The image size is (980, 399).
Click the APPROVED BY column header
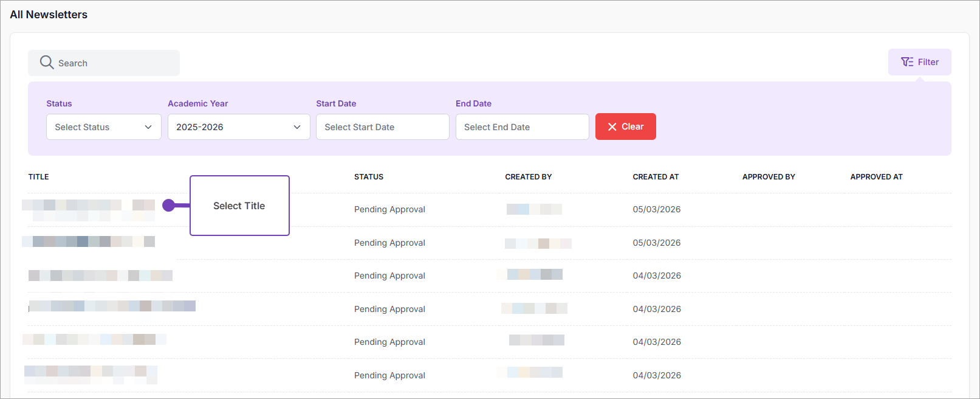coord(769,177)
